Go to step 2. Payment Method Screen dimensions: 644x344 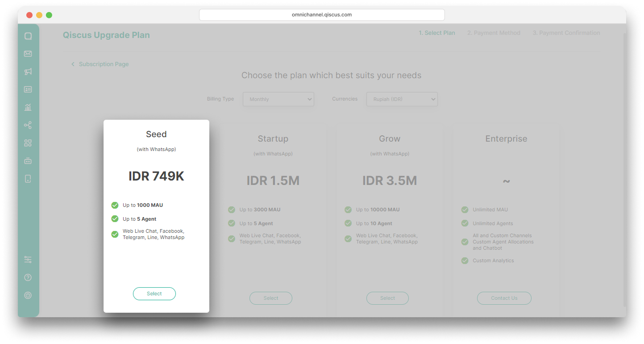(x=494, y=33)
